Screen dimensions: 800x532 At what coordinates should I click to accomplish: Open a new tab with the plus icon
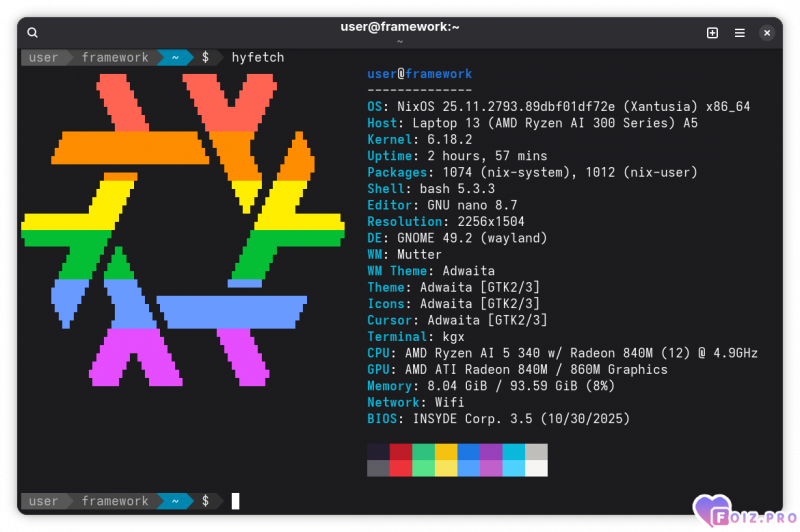coord(712,33)
